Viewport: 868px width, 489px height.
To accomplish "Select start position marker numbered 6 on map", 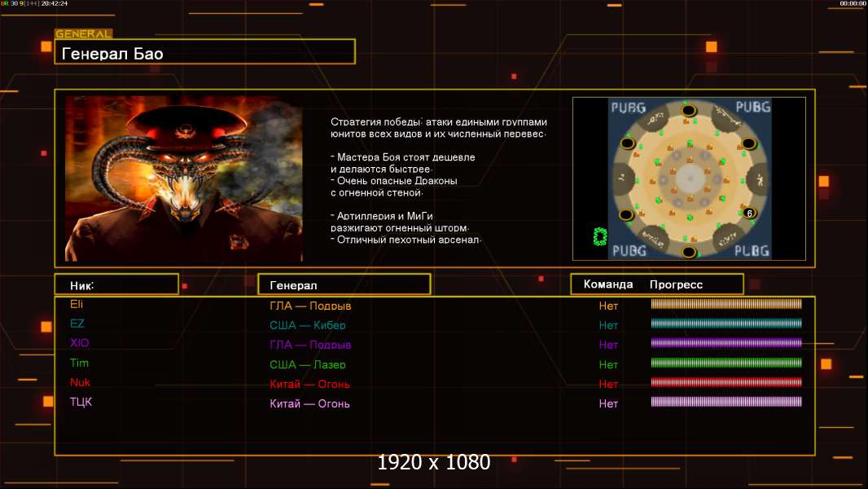I will coord(750,214).
